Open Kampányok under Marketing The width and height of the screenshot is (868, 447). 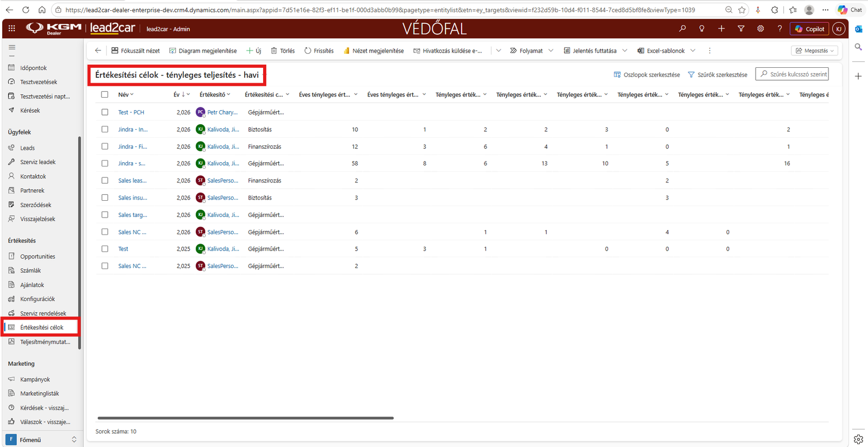click(35, 379)
